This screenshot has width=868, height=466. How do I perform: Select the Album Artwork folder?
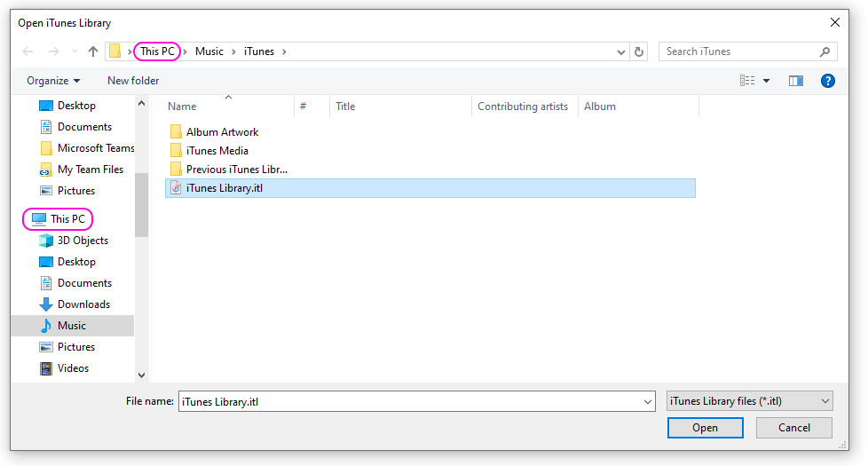point(222,131)
